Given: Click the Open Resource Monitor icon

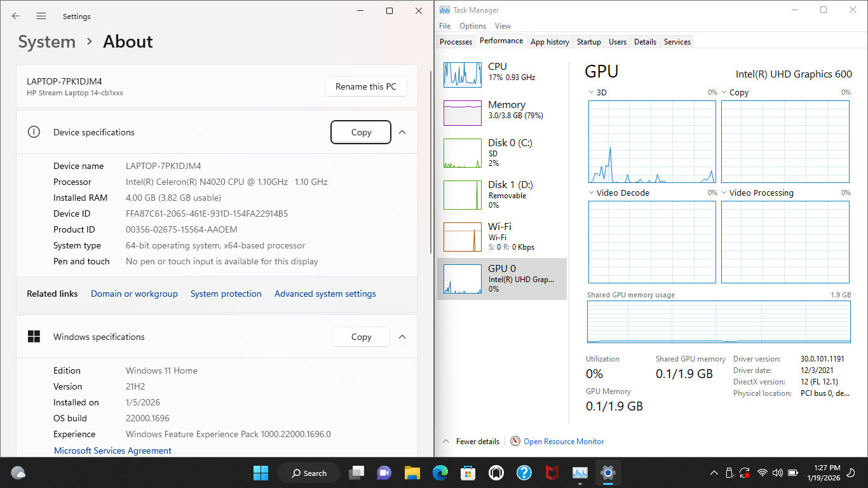Looking at the screenshot, I should 515,442.
